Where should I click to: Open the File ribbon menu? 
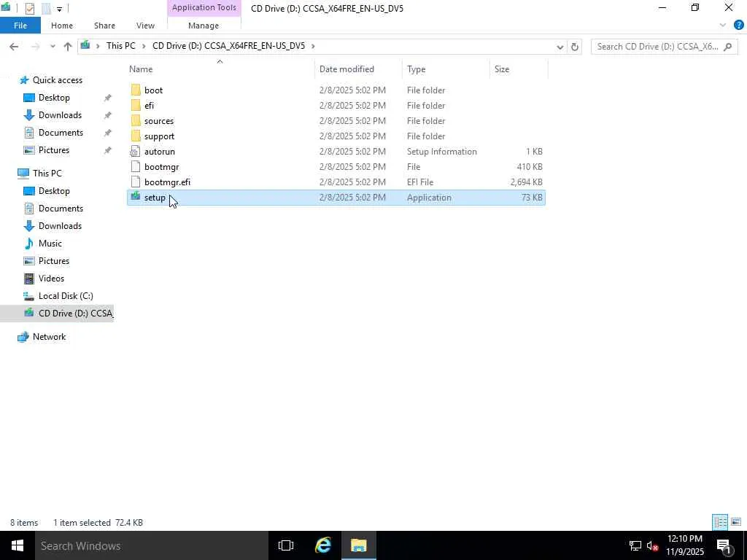pyautogui.click(x=20, y=26)
